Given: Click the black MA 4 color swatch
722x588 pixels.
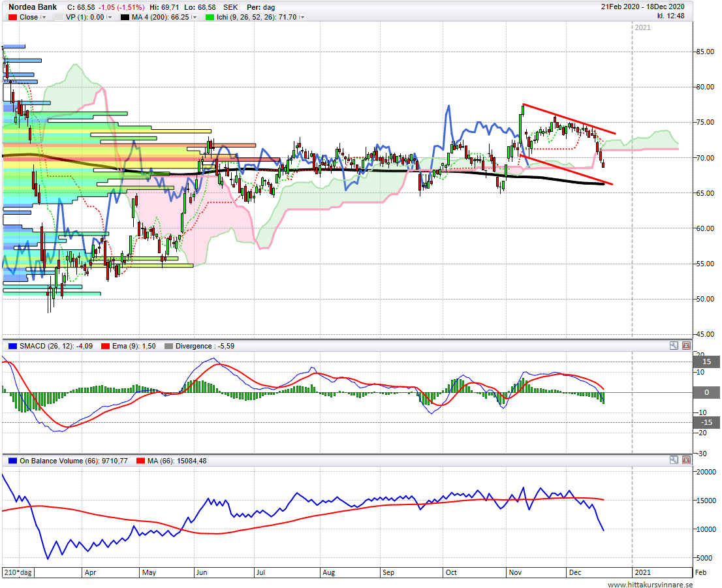Looking at the screenshot, I should [125, 18].
